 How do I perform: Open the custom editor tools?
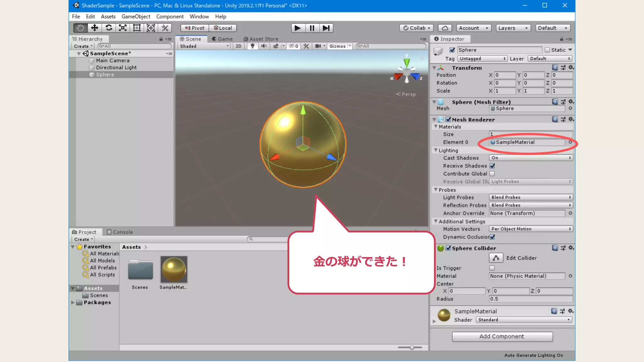pyautogui.click(x=165, y=28)
